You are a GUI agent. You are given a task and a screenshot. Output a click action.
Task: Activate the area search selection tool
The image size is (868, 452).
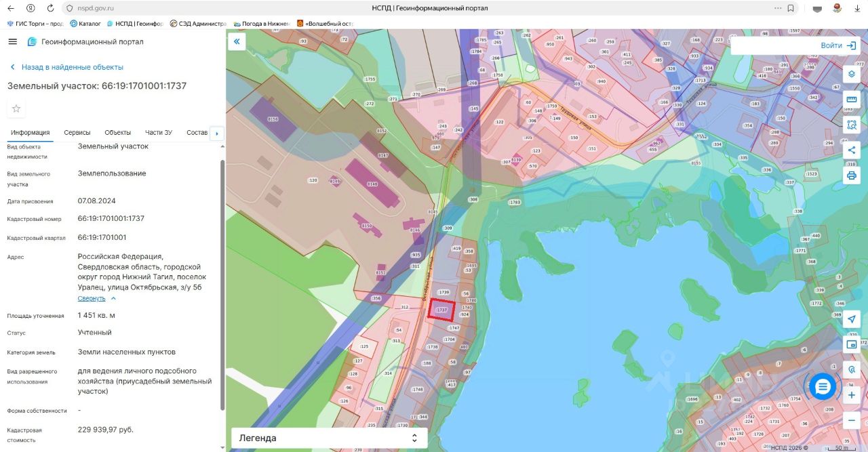coord(852,125)
